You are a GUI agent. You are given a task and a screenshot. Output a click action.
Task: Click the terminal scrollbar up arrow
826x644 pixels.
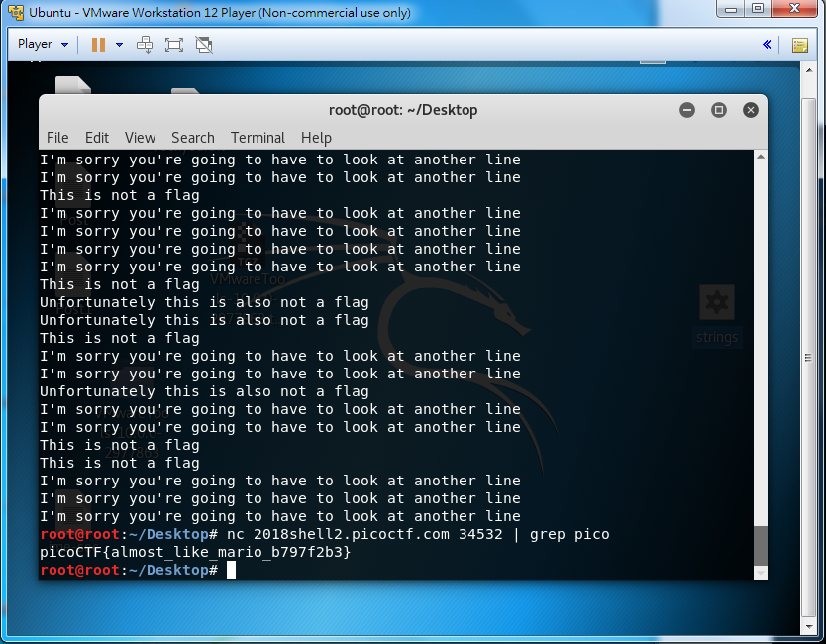click(x=761, y=157)
